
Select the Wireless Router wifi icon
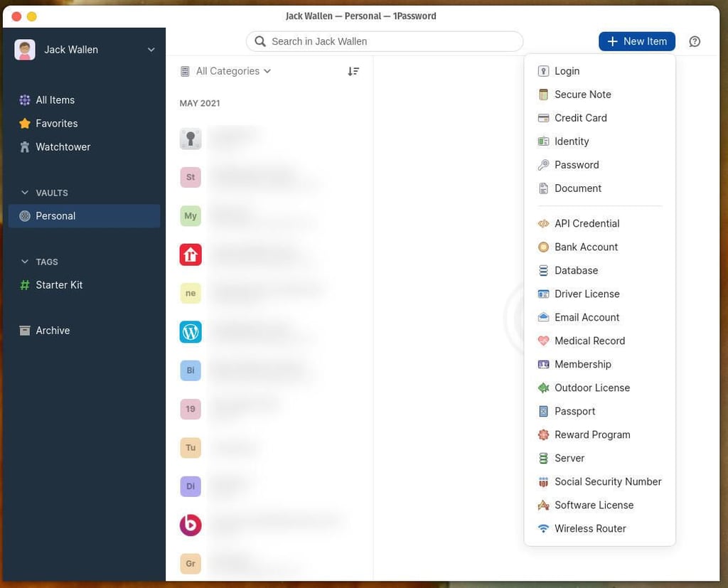543,529
